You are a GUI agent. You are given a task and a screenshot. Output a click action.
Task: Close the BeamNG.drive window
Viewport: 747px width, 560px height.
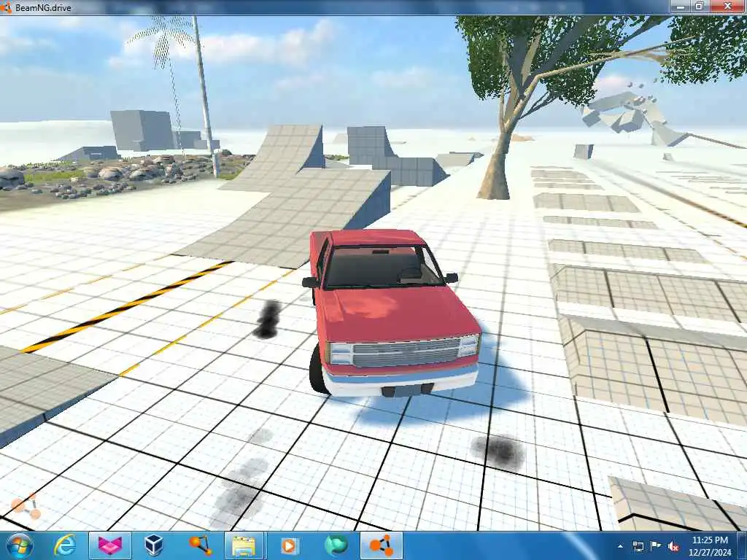[727, 7]
